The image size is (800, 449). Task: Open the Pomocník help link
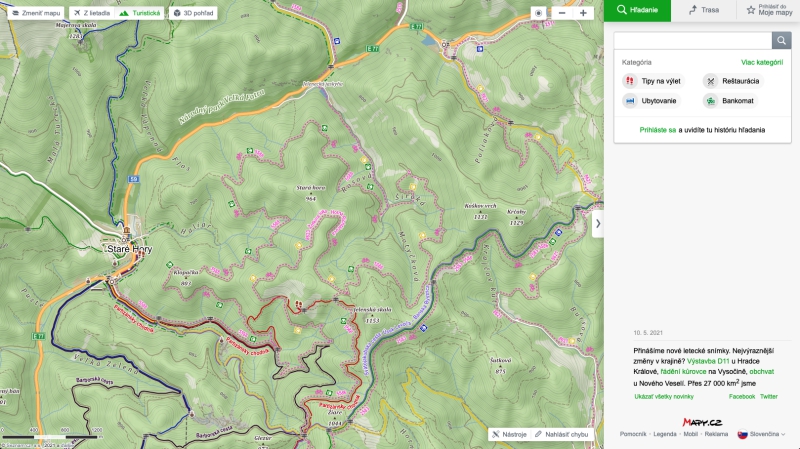633,434
